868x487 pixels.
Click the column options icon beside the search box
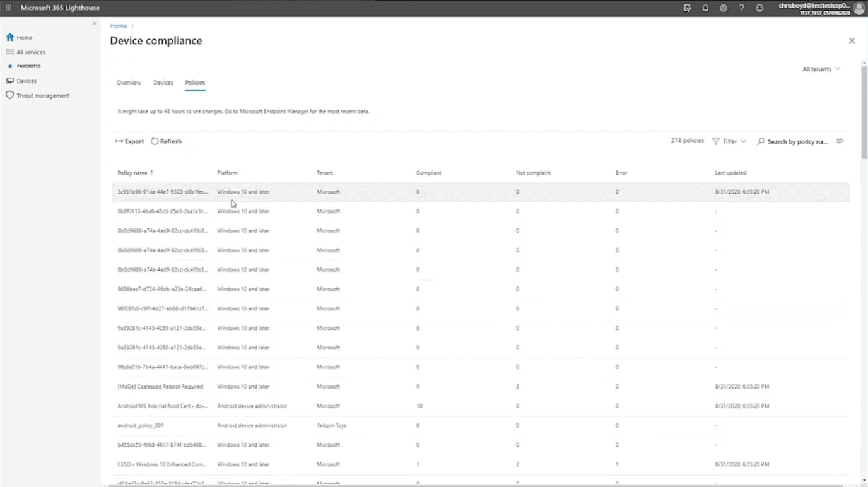(840, 141)
